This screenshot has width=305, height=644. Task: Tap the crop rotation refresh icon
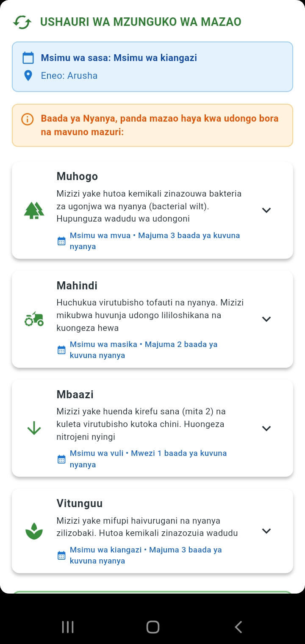pyautogui.click(x=22, y=22)
